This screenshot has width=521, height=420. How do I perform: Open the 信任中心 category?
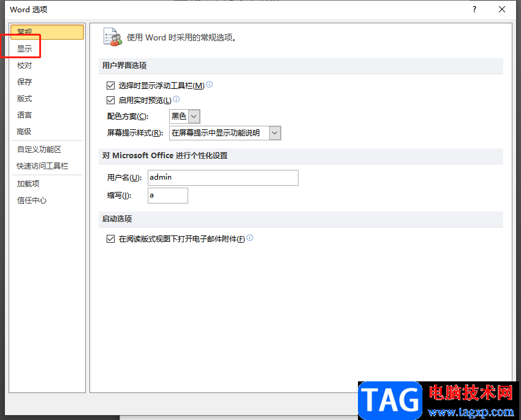pos(32,200)
